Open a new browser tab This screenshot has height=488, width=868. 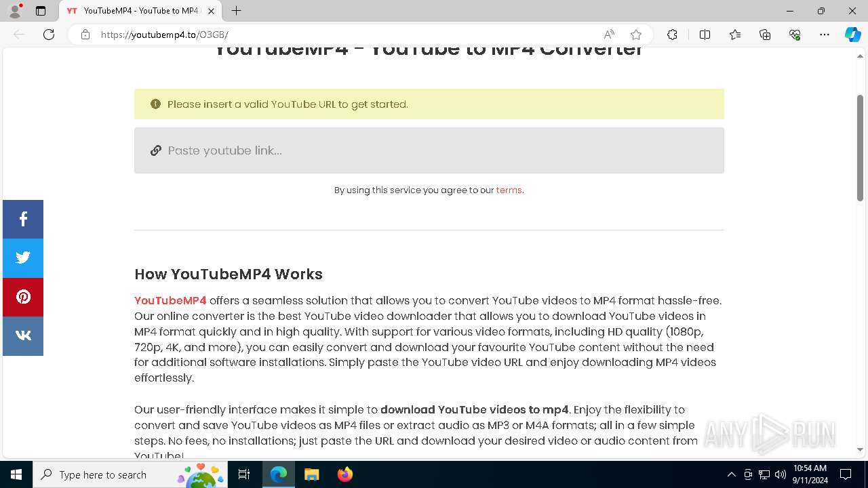236,11
